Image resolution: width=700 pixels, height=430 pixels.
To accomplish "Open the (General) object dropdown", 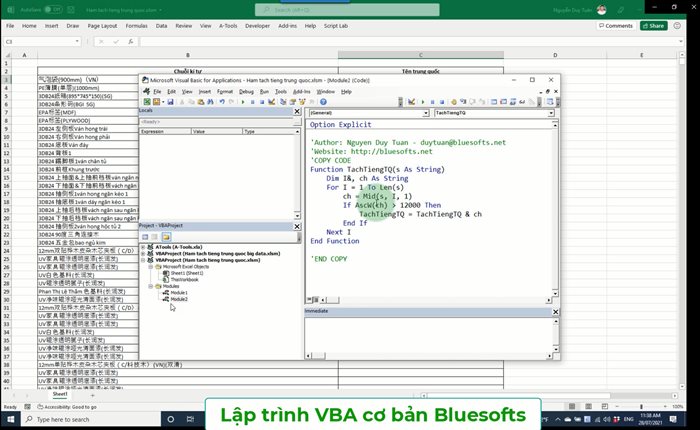I will pos(424,113).
